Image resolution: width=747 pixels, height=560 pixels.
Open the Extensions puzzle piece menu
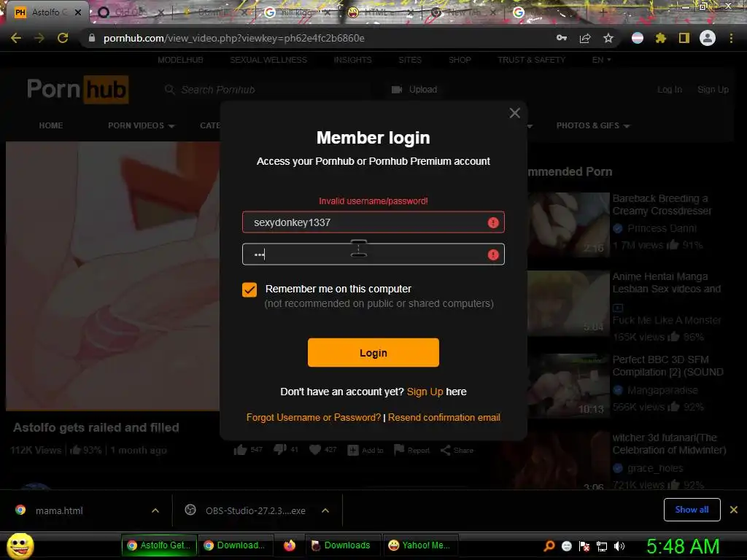point(661,38)
